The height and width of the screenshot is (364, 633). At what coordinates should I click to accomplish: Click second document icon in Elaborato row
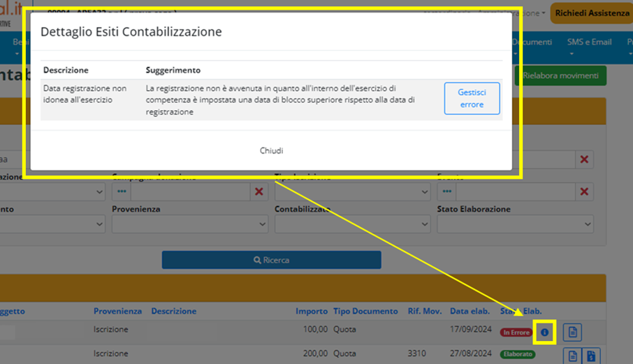pos(590,356)
